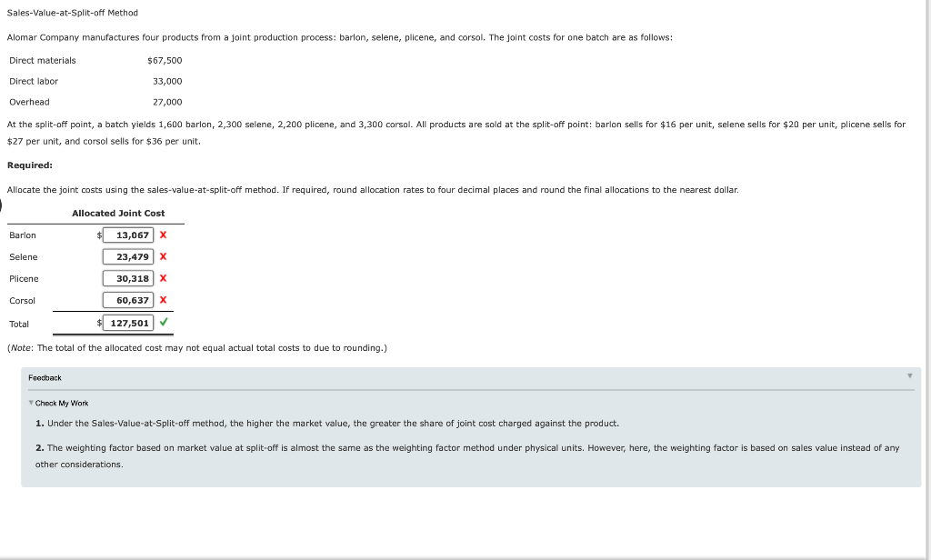Click inside the Total amount box
931x560 pixels.
pyautogui.click(x=127, y=323)
